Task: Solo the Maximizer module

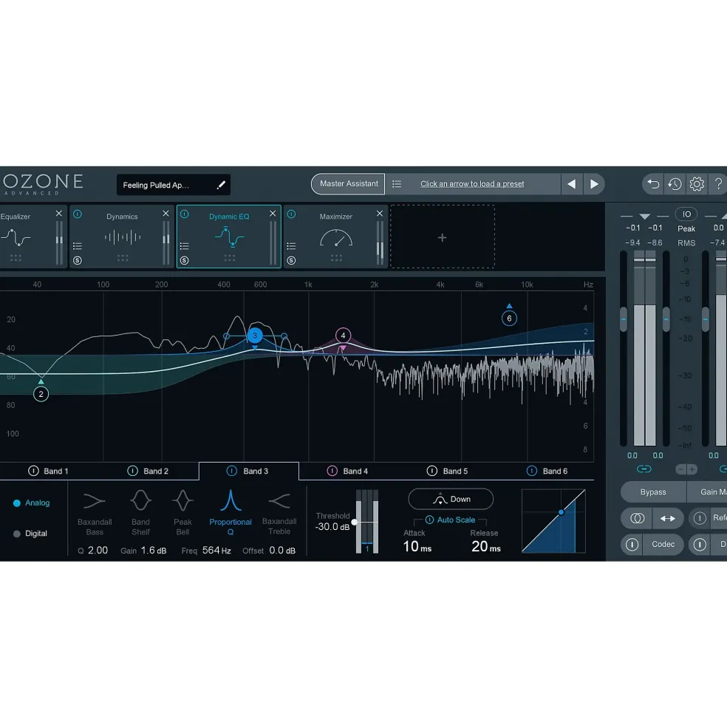Action: 291,260
